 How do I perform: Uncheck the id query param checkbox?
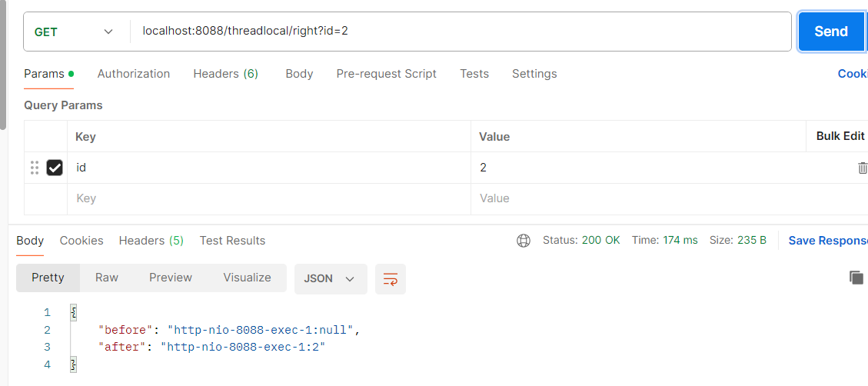tap(55, 168)
